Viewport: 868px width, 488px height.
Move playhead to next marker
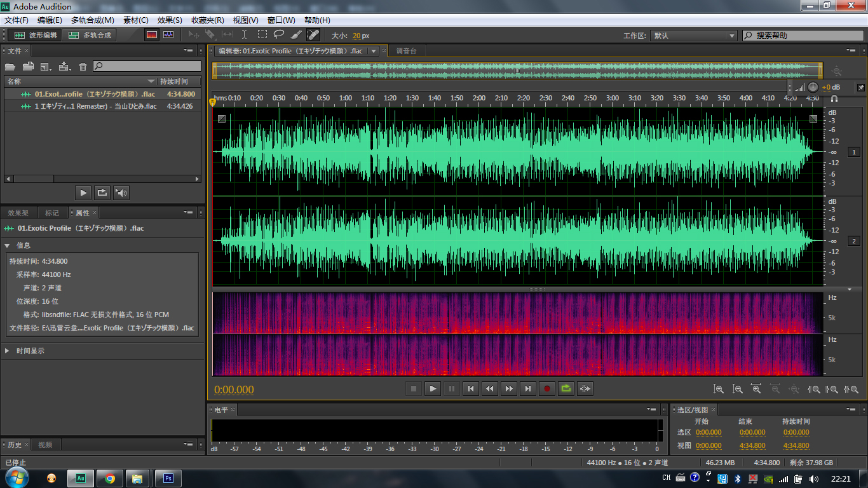(528, 388)
